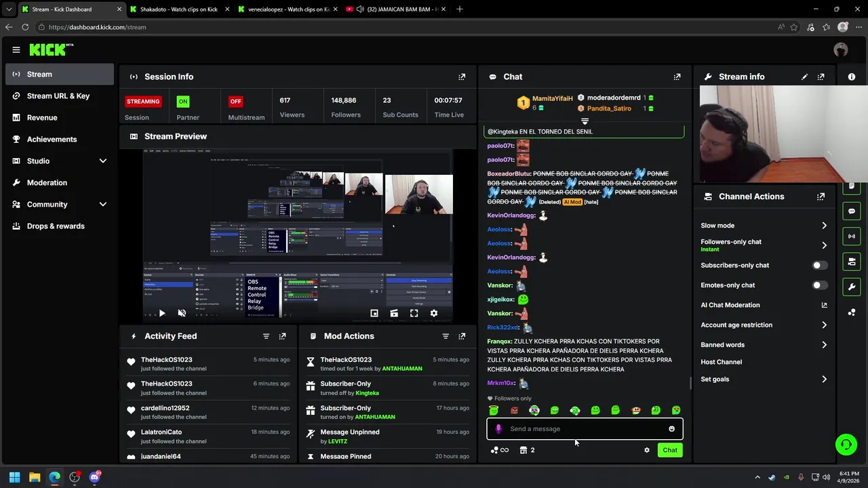Image resolution: width=868 pixels, height=488 pixels.
Task: Open chat settings gear
Action: [647, 450]
